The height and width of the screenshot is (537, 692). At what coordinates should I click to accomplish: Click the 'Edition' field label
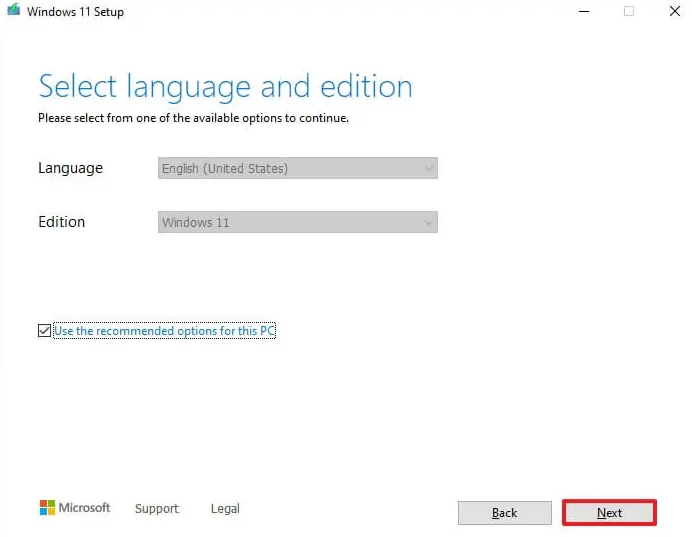[61, 222]
